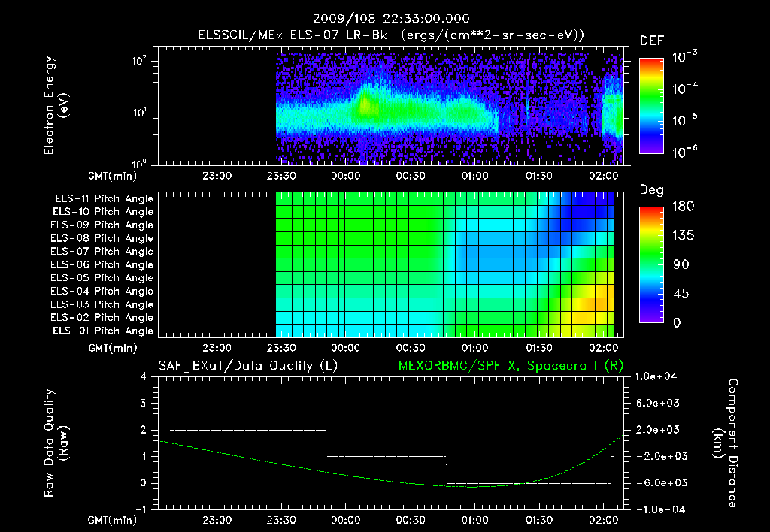Click the 'ELS-03 Pitch Angle' row label
This screenshot has width=770, height=532.
pyautogui.click(x=102, y=304)
